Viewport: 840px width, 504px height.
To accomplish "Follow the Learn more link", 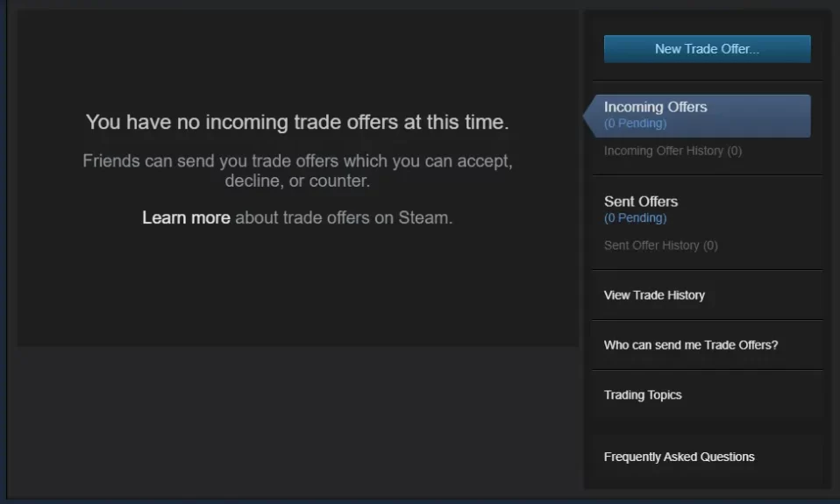I will point(186,218).
